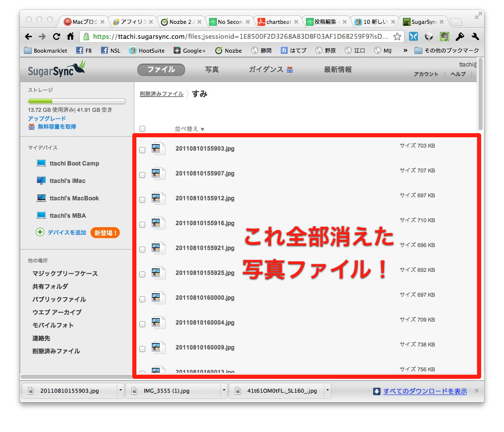The width and height of the screenshot is (504, 432).
Task: Expand the bookmarks bar overflow chevron
Action: click(405, 50)
